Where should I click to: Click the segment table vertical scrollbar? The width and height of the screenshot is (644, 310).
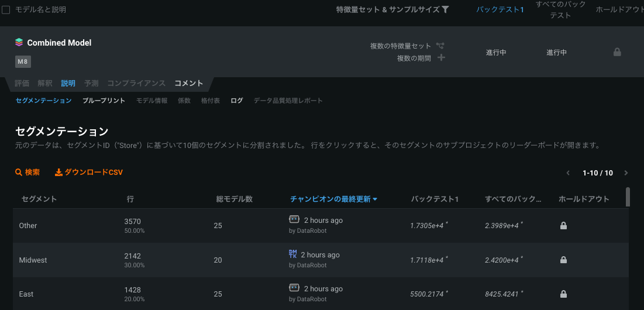628,197
